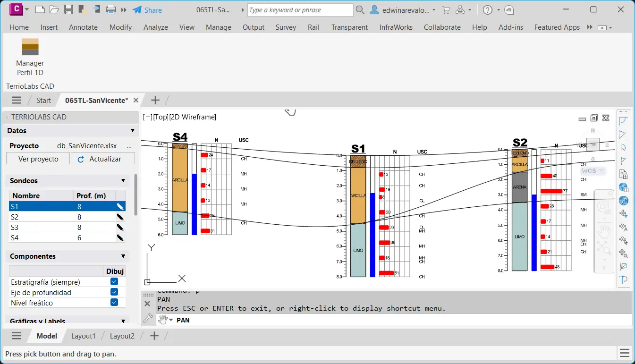Open the Civil 3D application menu logo
This screenshot has width=635, height=364.
(x=17, y=9)
